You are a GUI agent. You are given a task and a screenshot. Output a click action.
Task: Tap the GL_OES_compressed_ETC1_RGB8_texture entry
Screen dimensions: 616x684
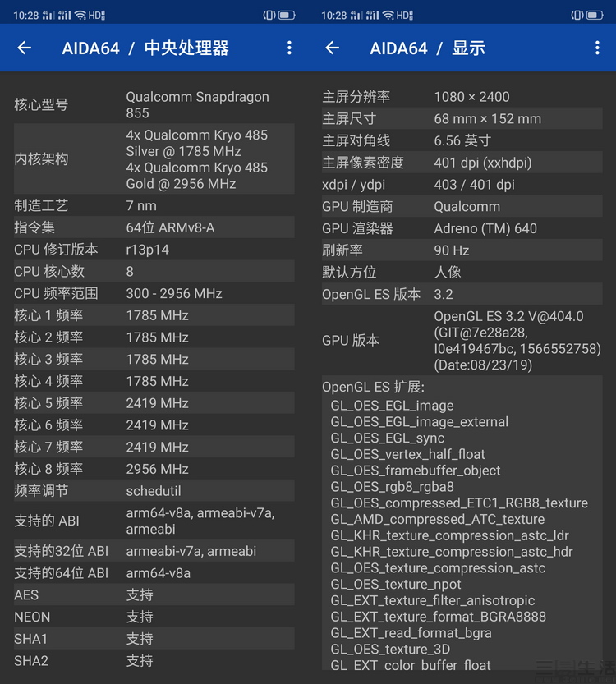pos(459,503)
